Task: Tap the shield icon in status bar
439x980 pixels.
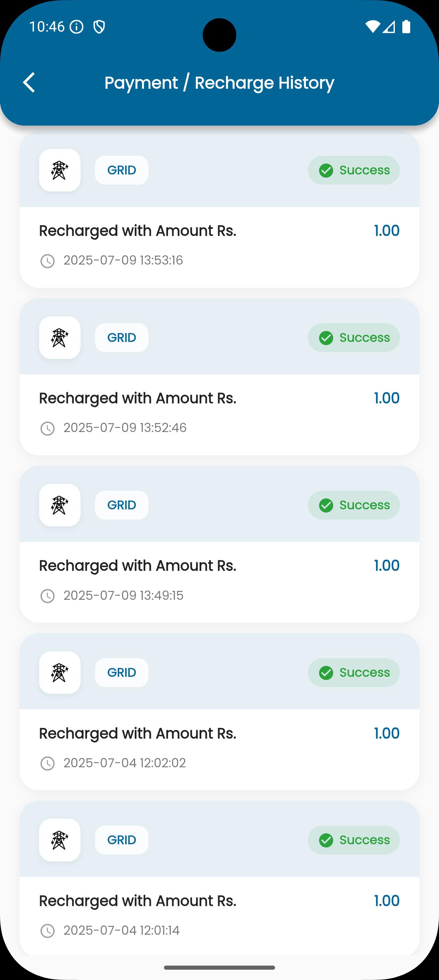Action: pyautogui.click(x=99, y=27)
